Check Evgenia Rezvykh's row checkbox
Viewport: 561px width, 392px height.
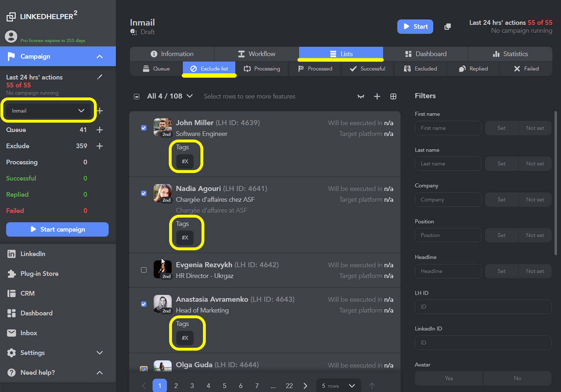pos(144,270)
